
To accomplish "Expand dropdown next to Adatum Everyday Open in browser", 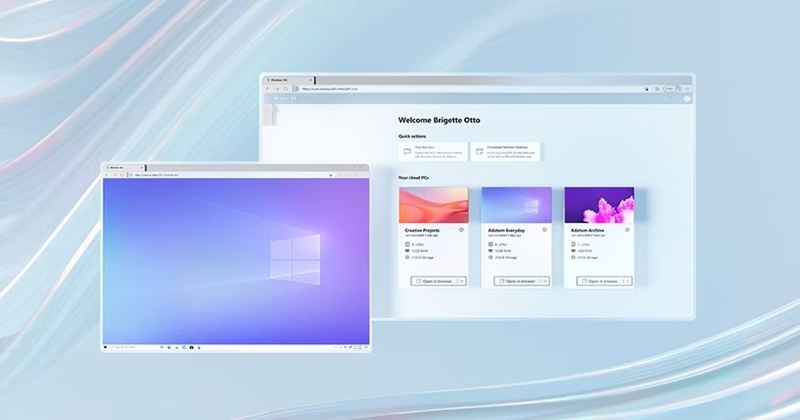I will (545, 281).
